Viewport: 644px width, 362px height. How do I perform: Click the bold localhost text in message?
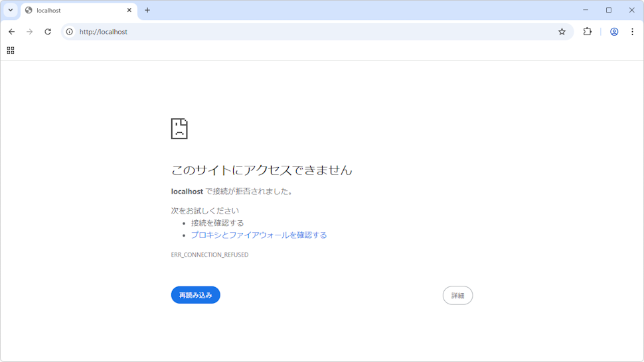[x=187, y=192]
